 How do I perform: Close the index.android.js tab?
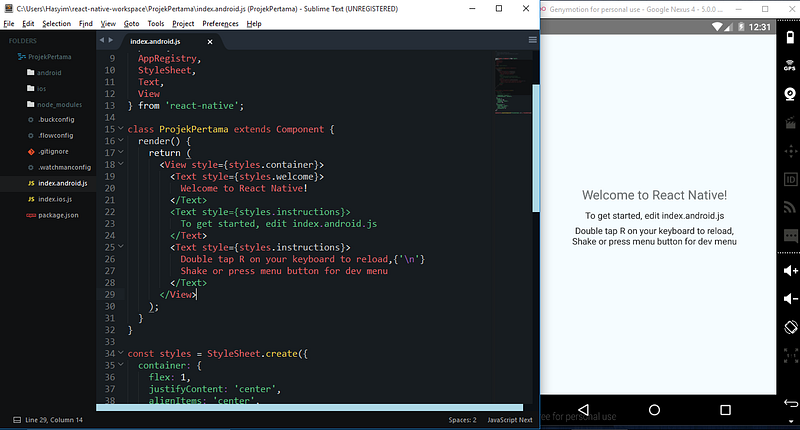(210, 42)
